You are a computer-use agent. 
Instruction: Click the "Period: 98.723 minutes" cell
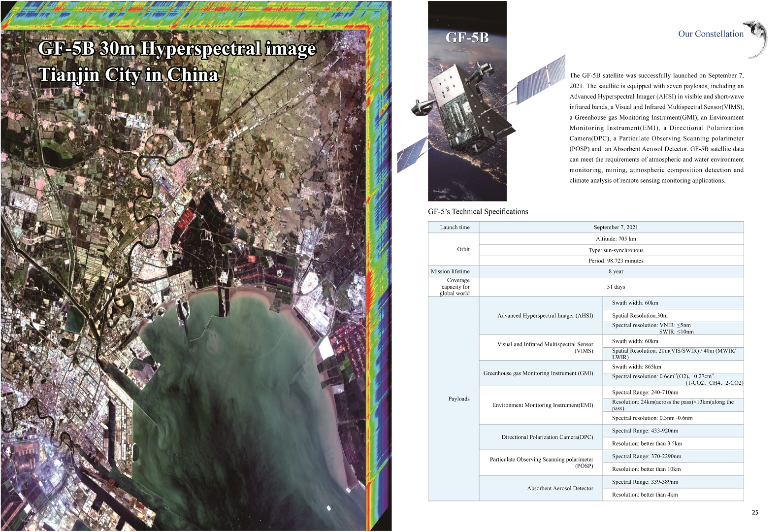click(616, 261)
